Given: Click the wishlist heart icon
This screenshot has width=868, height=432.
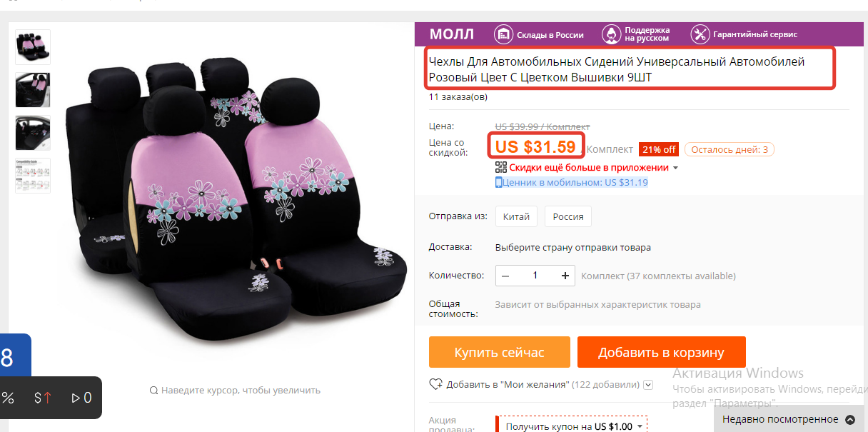Looking at the screenshot, I should tap(435, 384).
